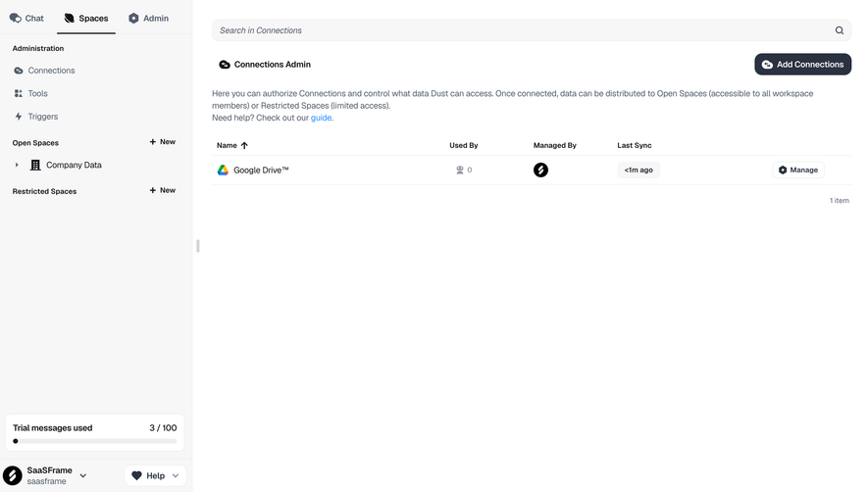Click the trial messages progress bar

click(x=95, y=441)
